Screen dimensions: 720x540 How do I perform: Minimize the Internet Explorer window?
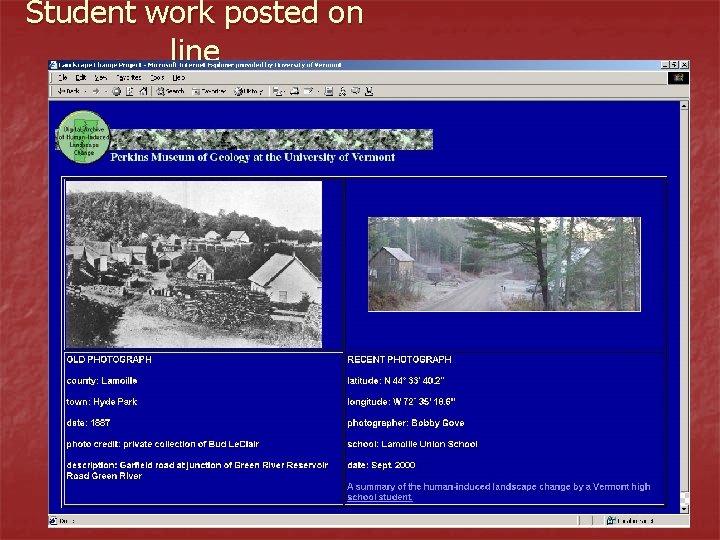click(x=664, y=65)
